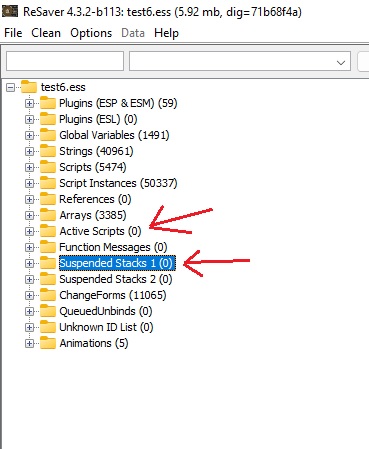Click the Active Scripts folder icon
This screenshot has height=449, width=369.
pos(48,231)
